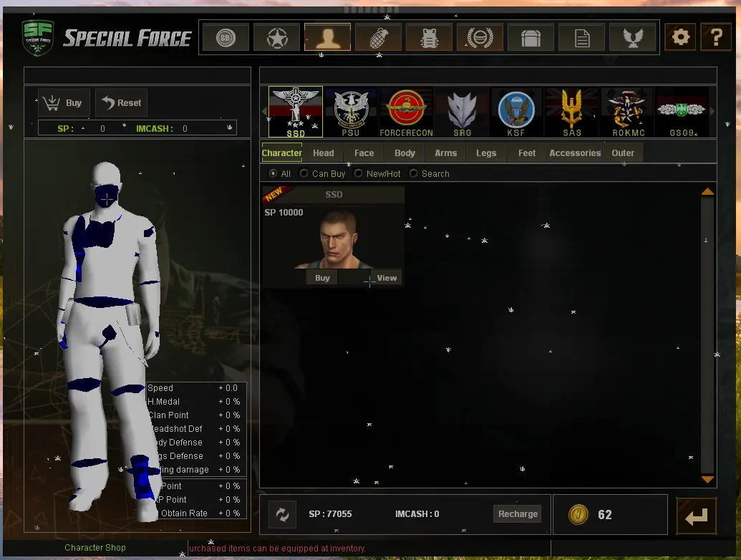Switch to the Feet tab
The image size is (741, 560).
pos(527,153)
